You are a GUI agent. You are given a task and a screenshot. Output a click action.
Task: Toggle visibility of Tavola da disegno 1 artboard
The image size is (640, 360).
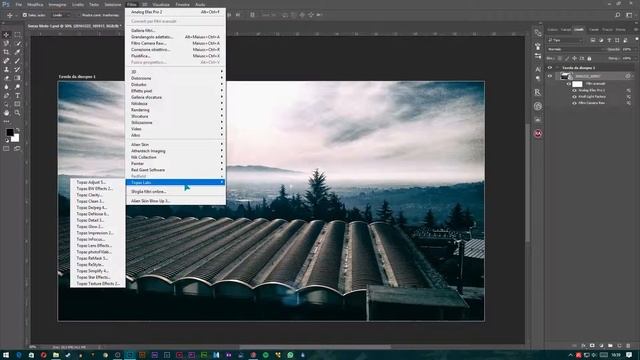[x=550, y=68]
